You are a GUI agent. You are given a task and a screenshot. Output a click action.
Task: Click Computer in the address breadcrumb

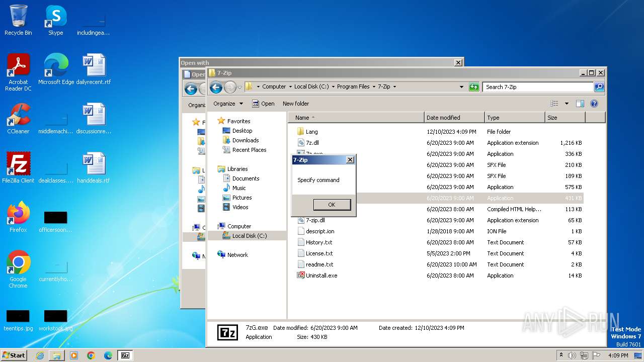pyautogui.click(x=274, y=86)
